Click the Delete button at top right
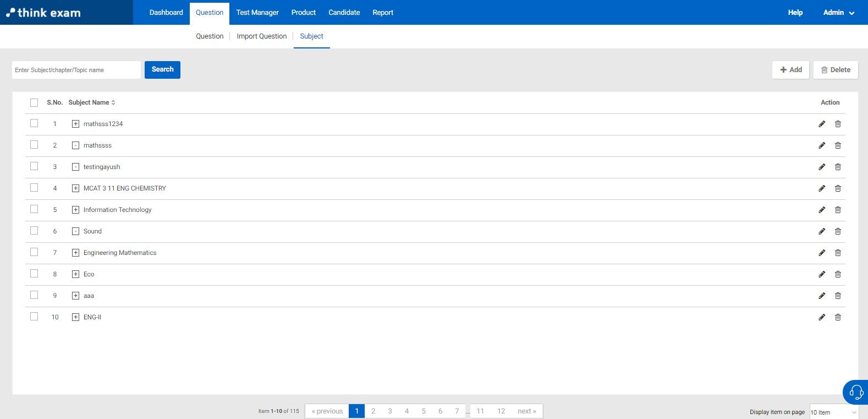868x419 pixels. tap(836, 70)
